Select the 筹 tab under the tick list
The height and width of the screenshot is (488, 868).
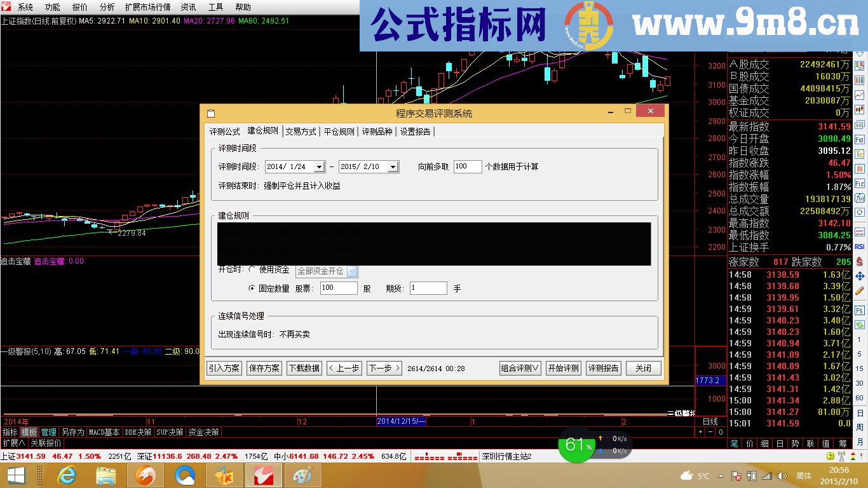(843, 443)
